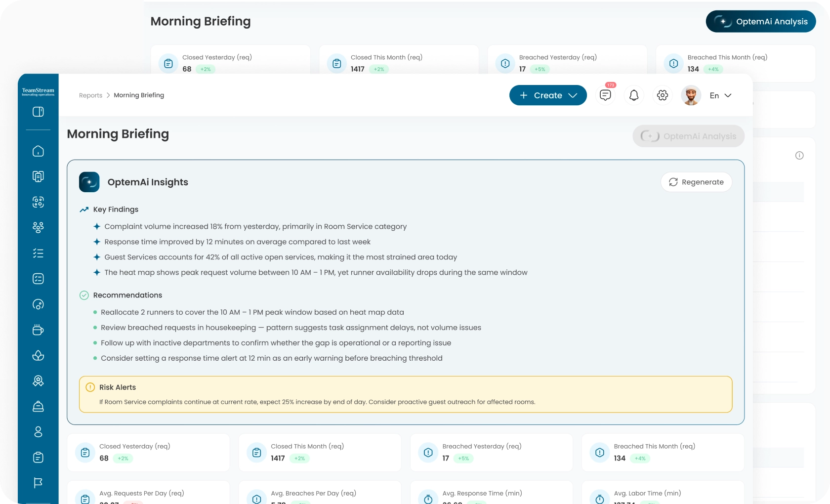830x504 pixels.
Task: Open the checklist icon in the sidebar
Action: (38, 253)
